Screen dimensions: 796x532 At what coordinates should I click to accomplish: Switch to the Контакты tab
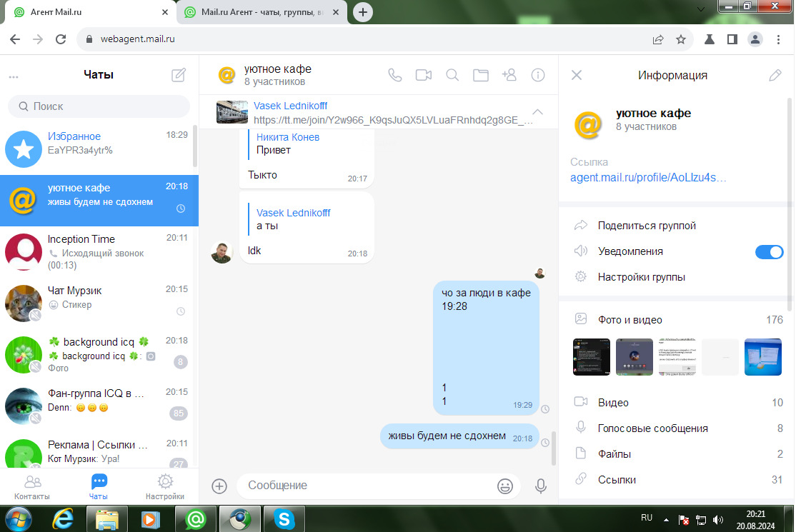pyautogui.click(x=32, y=487)
